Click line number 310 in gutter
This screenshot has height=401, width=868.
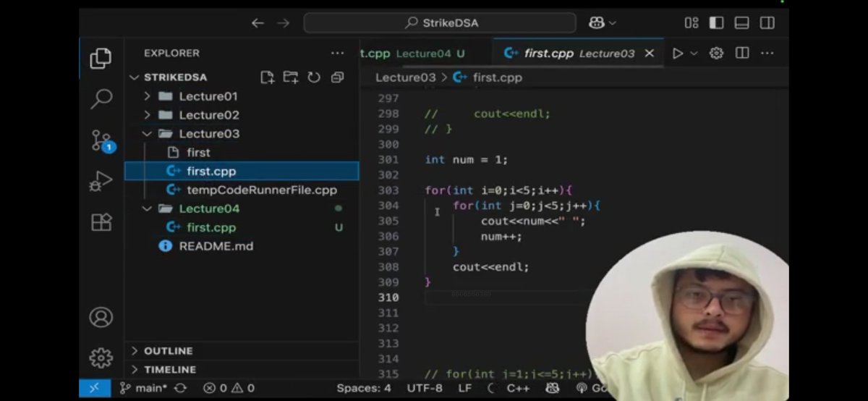point(388,297)
